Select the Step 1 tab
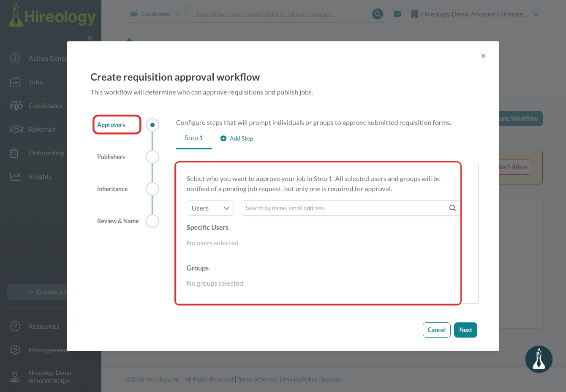 click(194, 138)
